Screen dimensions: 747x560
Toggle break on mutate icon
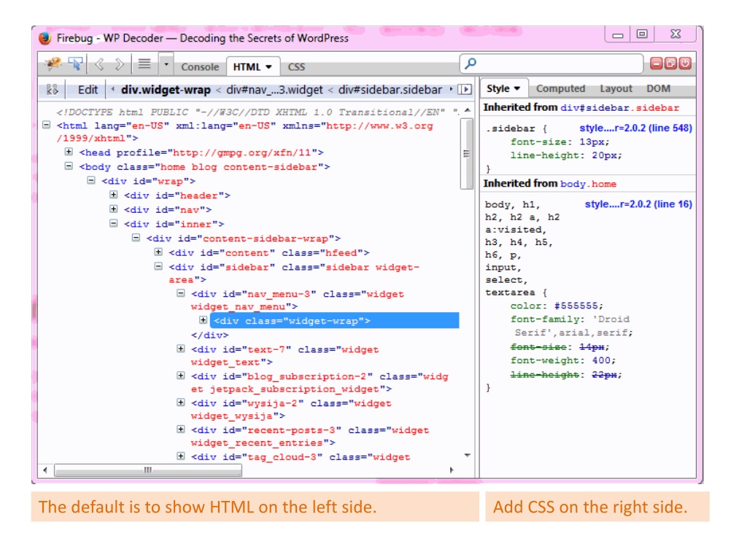point(53,90)
